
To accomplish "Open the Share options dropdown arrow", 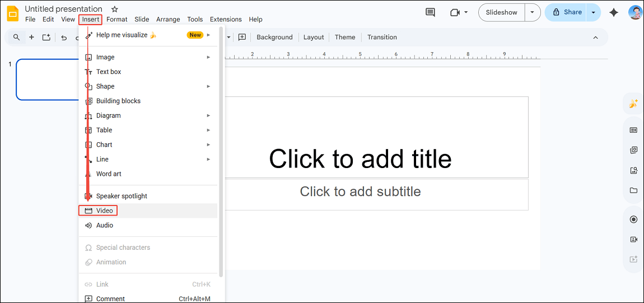I will click(593, 12).
